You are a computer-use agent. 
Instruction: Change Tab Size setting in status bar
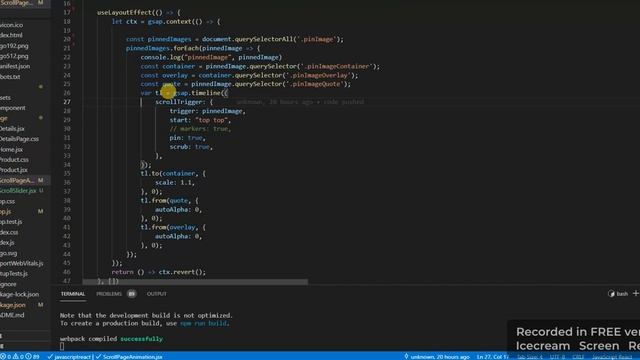click(x=529, y=356)
